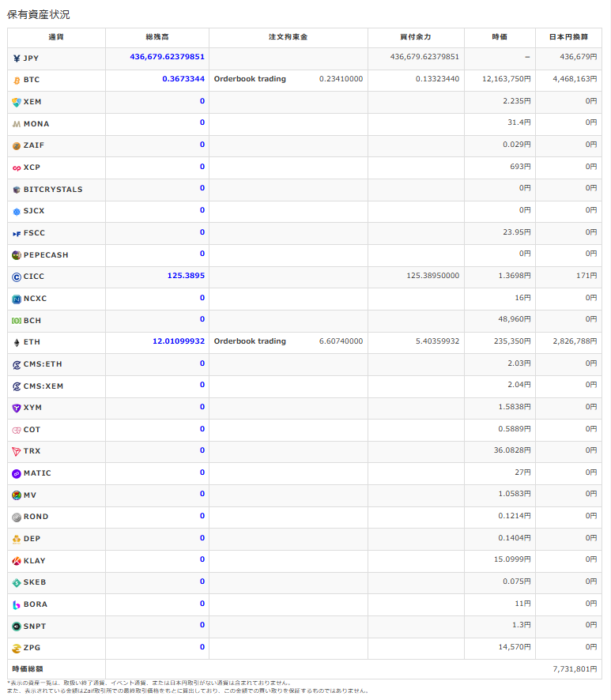Click the 買付余力 column header
Viewport: 611px width, 700px height.
[x=416, y=37]
